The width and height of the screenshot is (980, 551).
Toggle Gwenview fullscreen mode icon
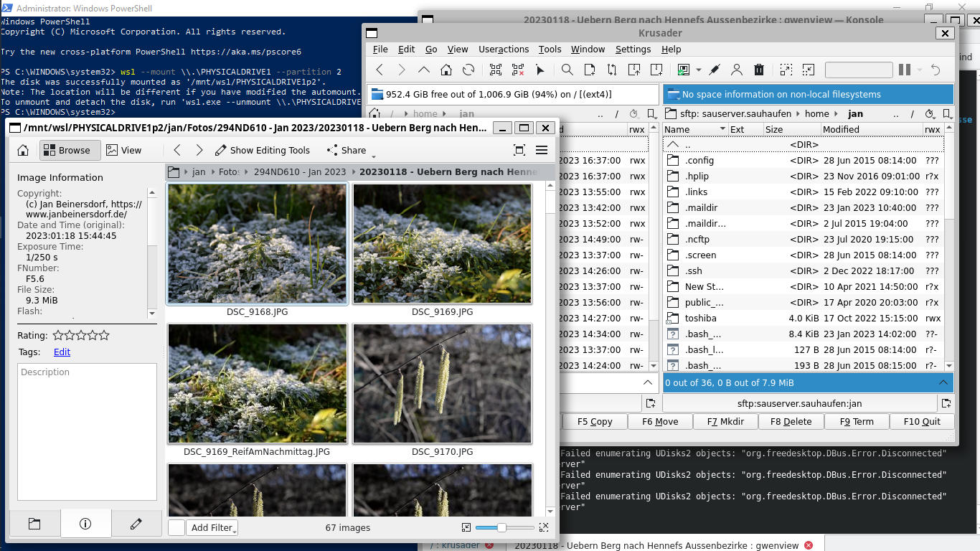519,150
